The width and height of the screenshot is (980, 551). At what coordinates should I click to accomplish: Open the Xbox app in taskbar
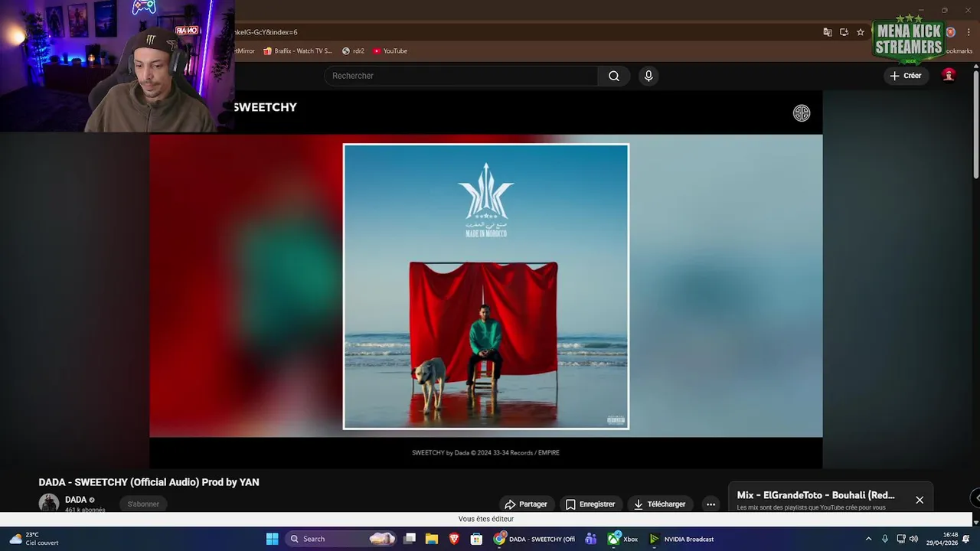(x=622, y=539)
